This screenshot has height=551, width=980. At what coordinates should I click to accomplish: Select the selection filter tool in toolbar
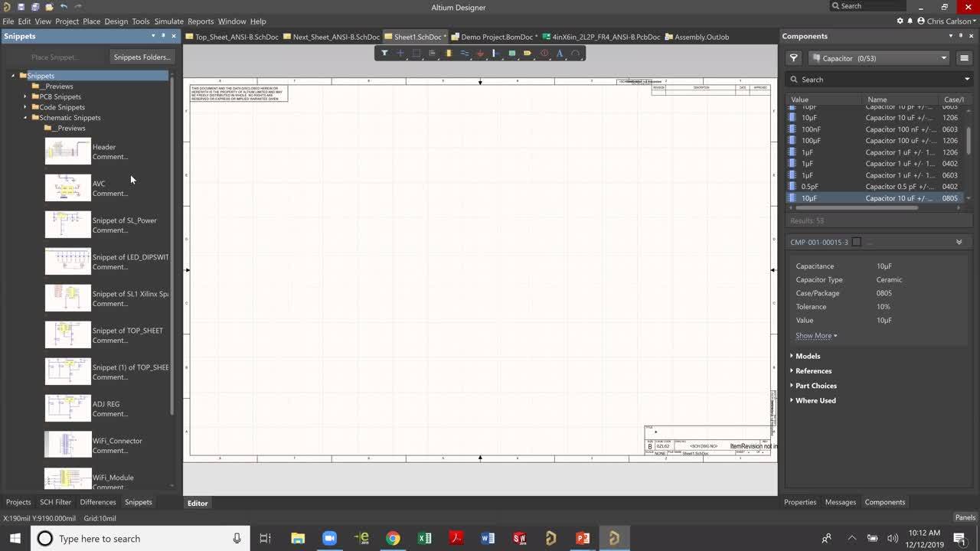[384, 53]
